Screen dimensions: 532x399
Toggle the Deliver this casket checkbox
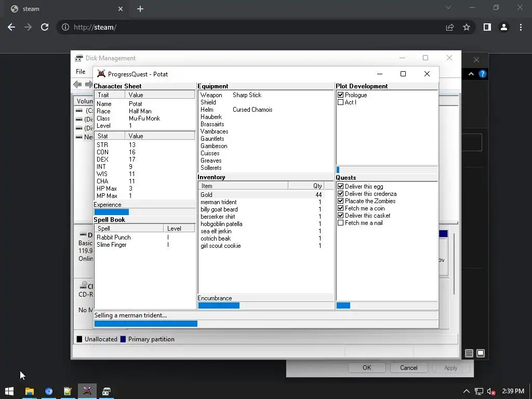341,216
